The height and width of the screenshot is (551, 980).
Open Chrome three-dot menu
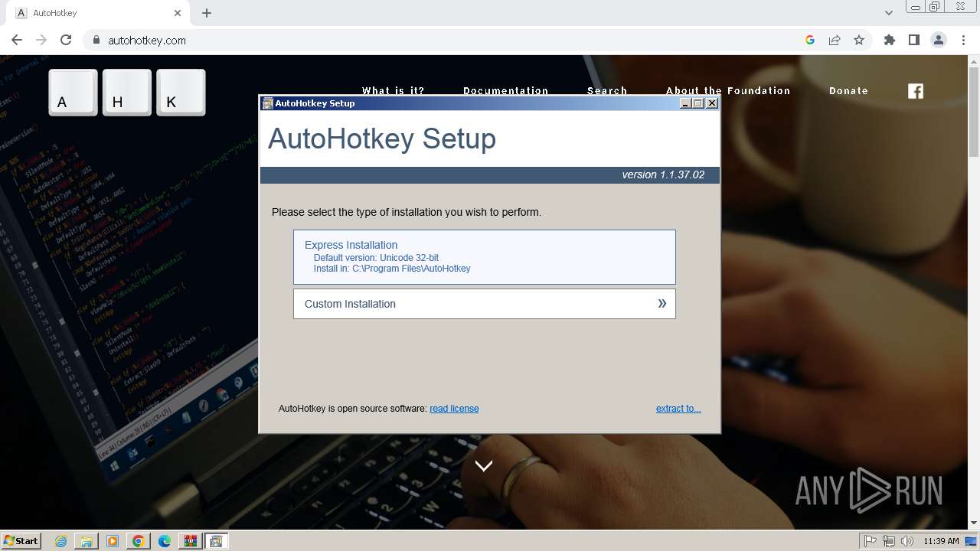click(963, 40)
